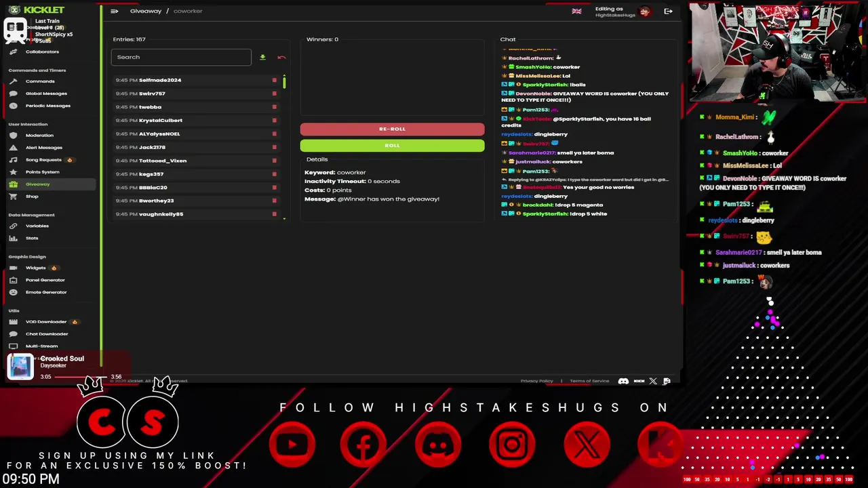Delete Tattooed_Vixen entry via red icon
The width and height of the screenshot is (868, 488).
click(274, 161)
